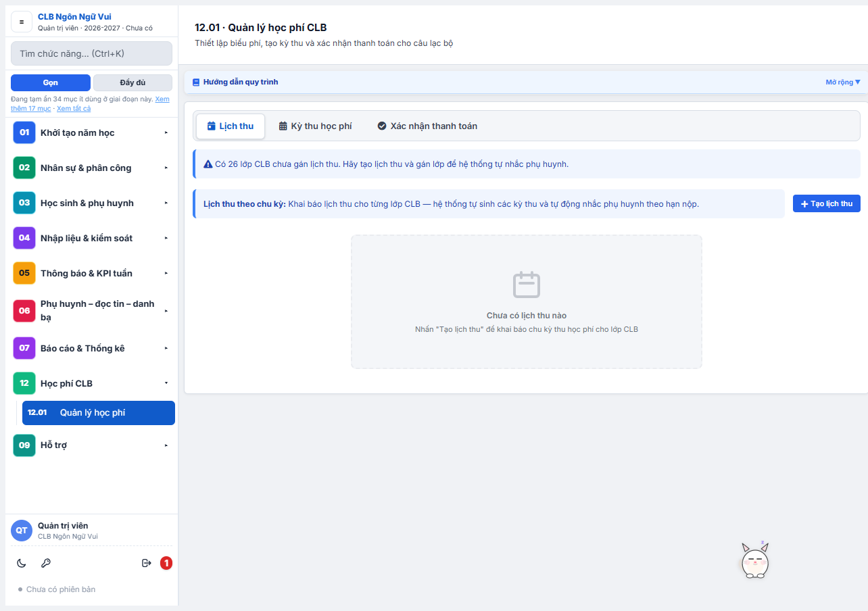Click the warning triangle icon in the alert
Image resolution: width=868 pixels, height=611 pixels.
[x=208, y=164]
